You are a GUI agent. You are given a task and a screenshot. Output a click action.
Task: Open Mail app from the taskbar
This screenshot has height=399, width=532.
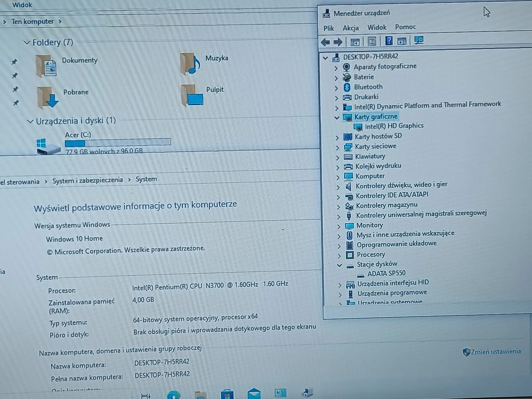pyautogui.click(x=254, y=394)
